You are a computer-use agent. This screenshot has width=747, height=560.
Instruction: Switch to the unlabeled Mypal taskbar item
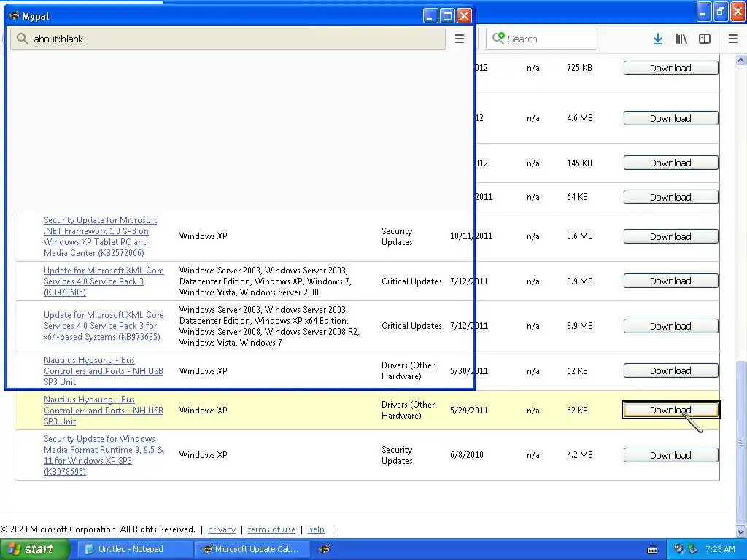[x=325, y=549]
